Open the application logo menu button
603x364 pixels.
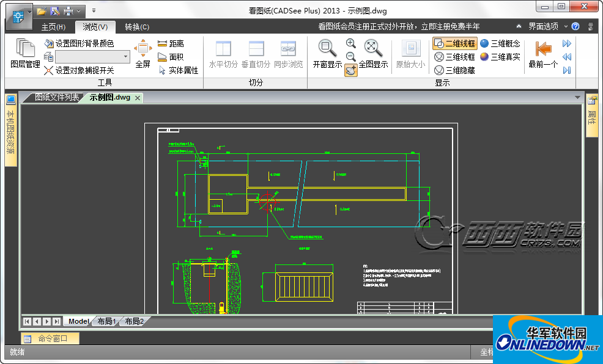pyautogui.click(x=19, y=17)
